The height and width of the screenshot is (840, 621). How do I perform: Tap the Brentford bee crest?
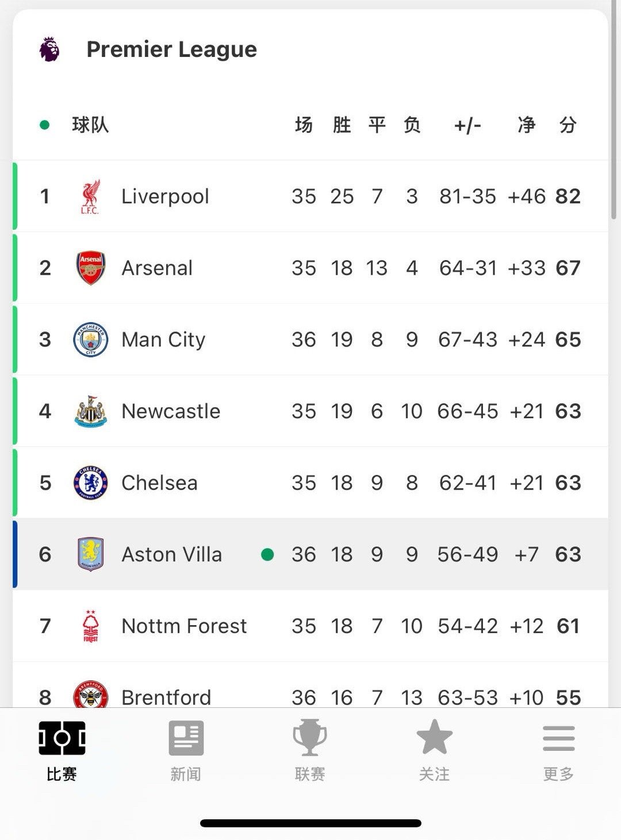tap(91, 694)
